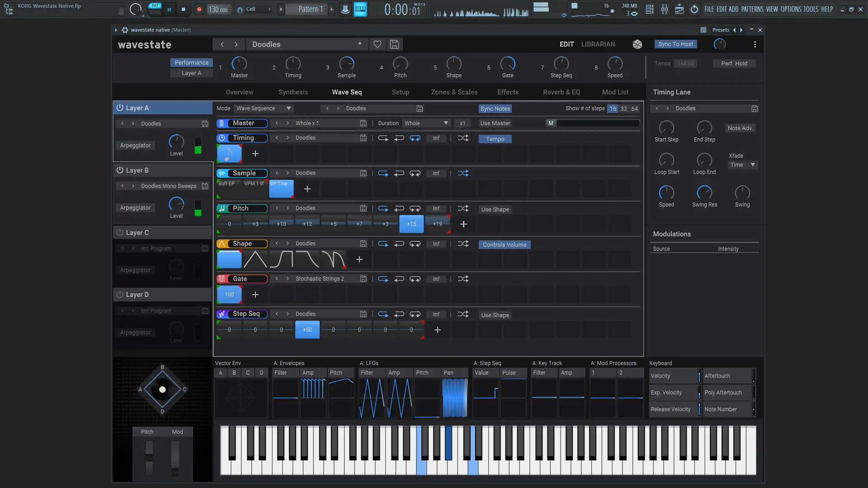Disable the Sync To Host toggle
868x488 pixels.
pos(675,44)
